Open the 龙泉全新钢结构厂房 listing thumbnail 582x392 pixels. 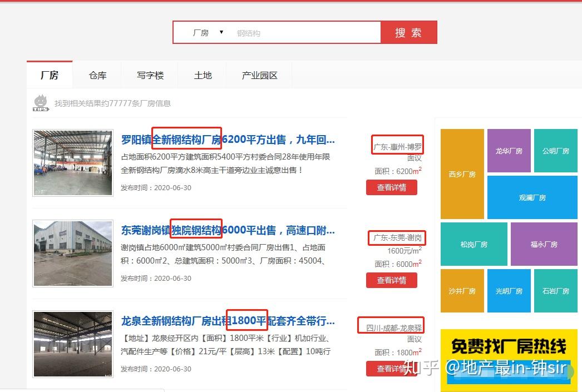coord(73,344)
